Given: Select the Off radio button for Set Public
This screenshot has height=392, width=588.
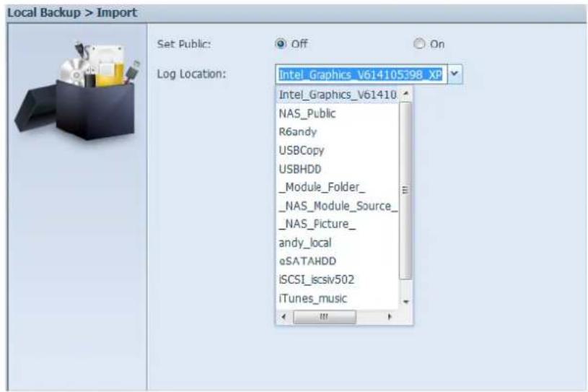Looking at the screenshot, I should (x=281, y=44).
